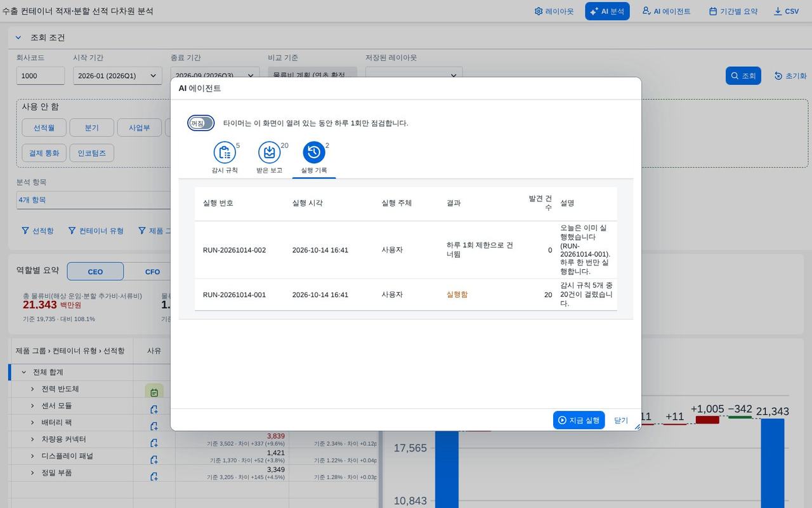Click the 실행함 result in the run history
The width and height of the screenshot is (812, 508).
pos(457,295)
